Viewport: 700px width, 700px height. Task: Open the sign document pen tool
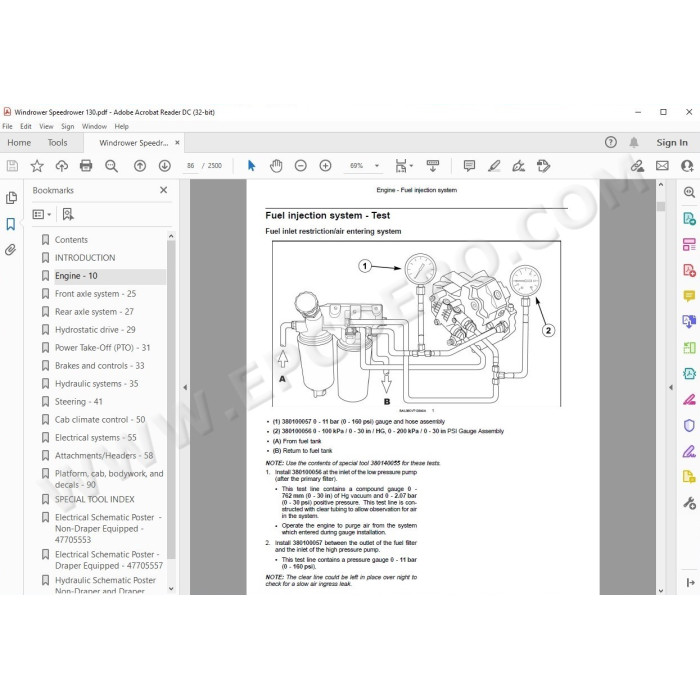518,166
